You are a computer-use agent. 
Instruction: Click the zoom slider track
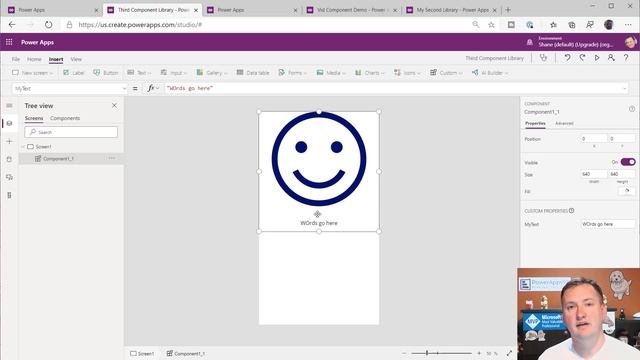click(x=442, y=353)
